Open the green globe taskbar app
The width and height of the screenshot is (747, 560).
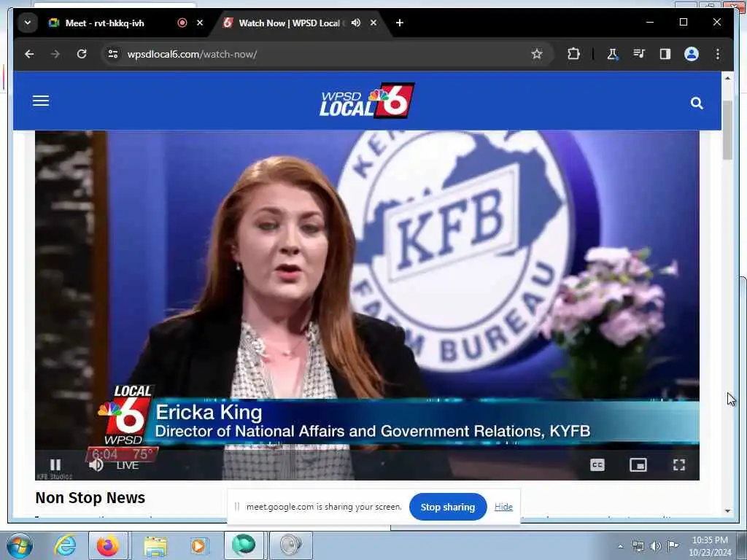[244, 545]
